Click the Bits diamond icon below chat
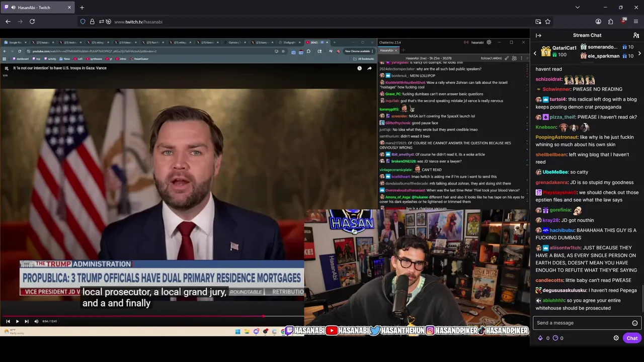 540,338
